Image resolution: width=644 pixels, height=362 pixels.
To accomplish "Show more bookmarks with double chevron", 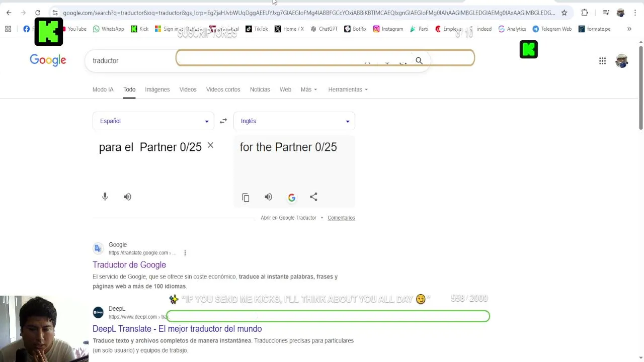I will (629, 29).
